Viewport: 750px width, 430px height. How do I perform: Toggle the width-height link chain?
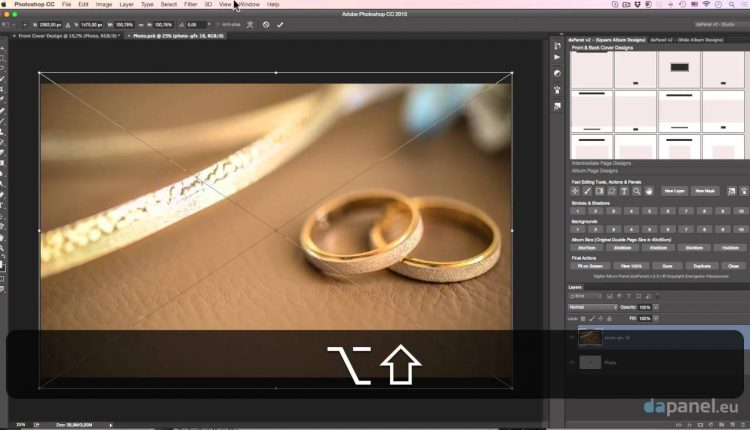click(141, 25)
